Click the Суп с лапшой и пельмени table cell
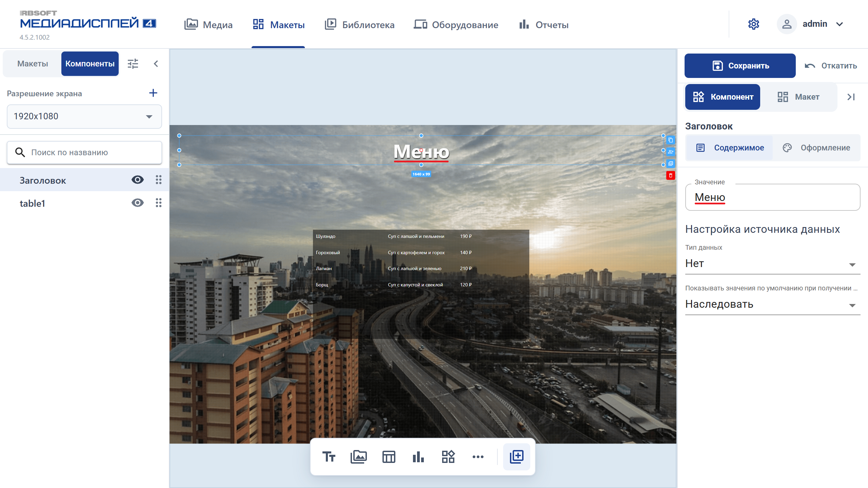 click(x=416, y=236)
